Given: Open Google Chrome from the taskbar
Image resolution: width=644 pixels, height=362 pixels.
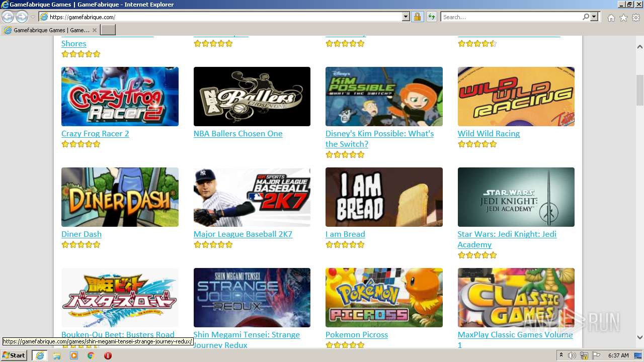Looking at the screenshot, I should pos(91,355).
